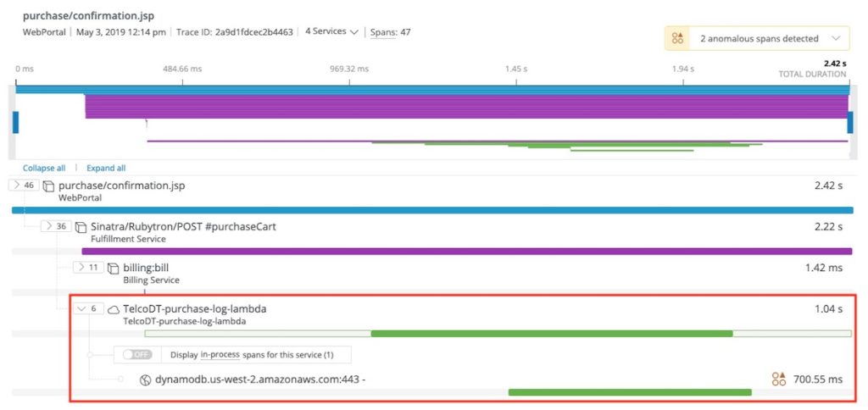
Task: Click the cloud icon beside TelcoDT-purchase-log-lambda
Action: click(x=114, y=309)
